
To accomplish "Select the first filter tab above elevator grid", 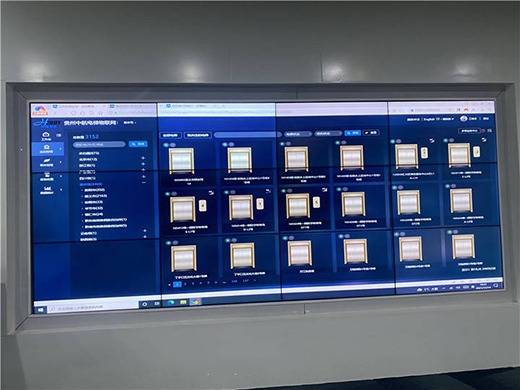I will tap(171, 135).
